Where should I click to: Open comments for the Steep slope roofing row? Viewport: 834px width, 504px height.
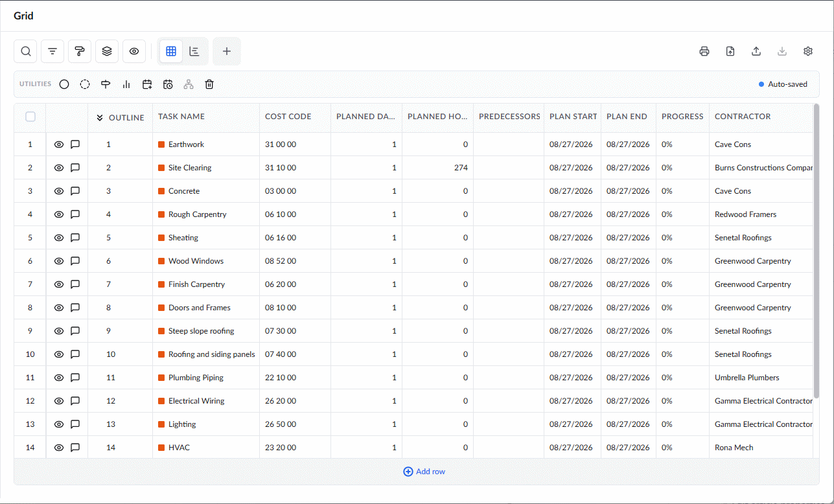point(75,331)
